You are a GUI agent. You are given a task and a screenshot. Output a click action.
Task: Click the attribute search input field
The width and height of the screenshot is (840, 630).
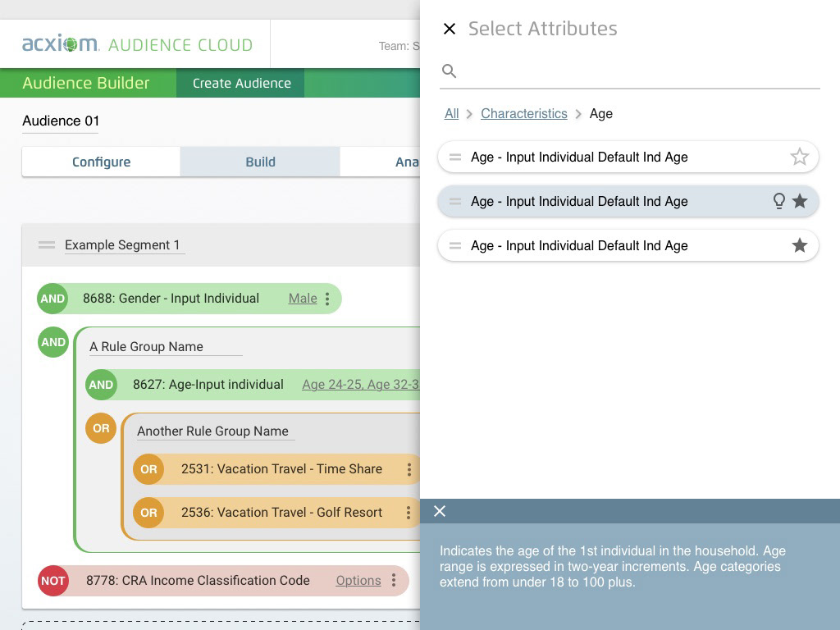640,71
